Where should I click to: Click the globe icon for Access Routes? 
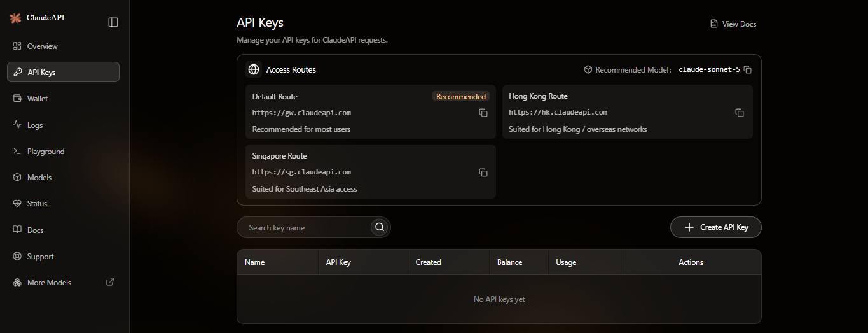(254, 69)
